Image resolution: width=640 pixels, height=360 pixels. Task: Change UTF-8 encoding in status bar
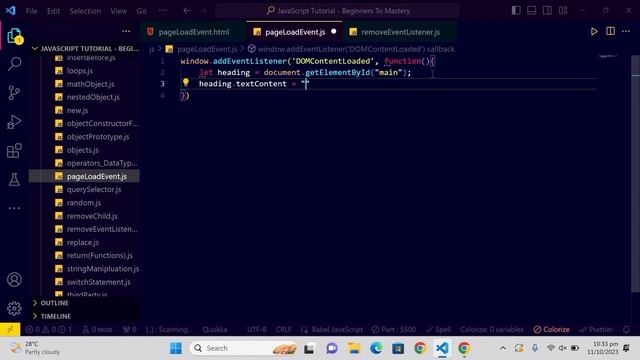pyautogui.click(x=257, y=329)
